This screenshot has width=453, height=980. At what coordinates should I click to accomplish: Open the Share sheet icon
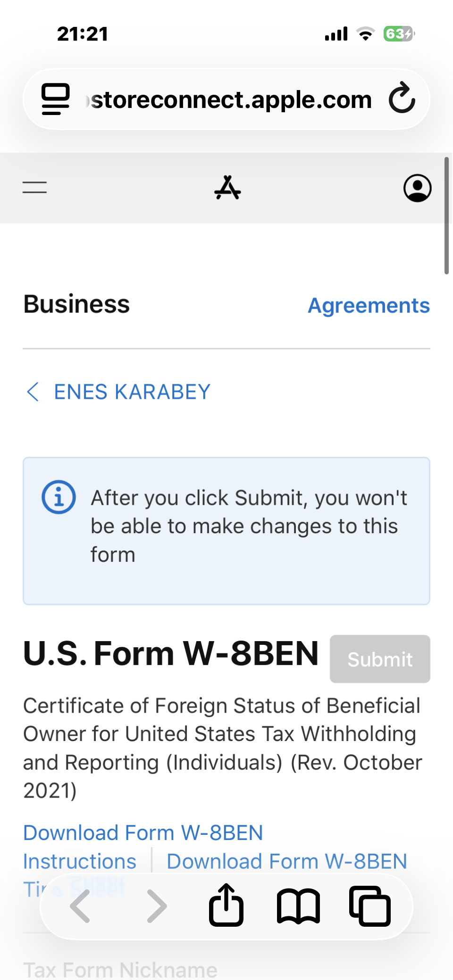point(226,905)
